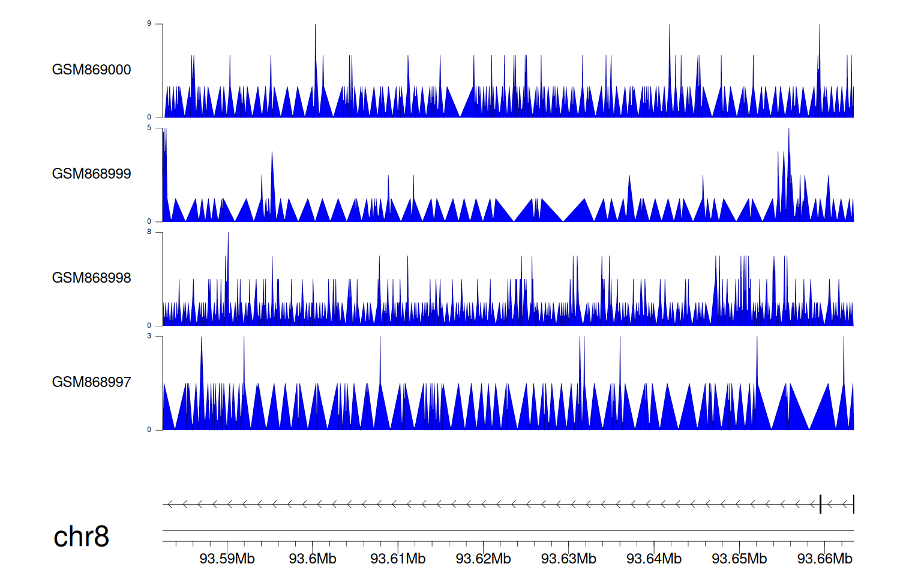Click the chr8 chromosome label
900x588 pixels.
[81, 536]
